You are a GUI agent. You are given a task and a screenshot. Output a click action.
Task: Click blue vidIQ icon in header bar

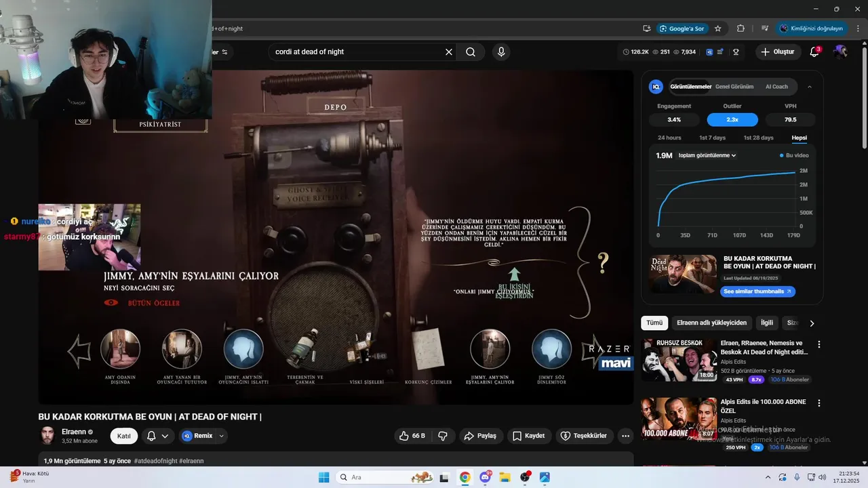pyautogui.click(x=709, y=52)
